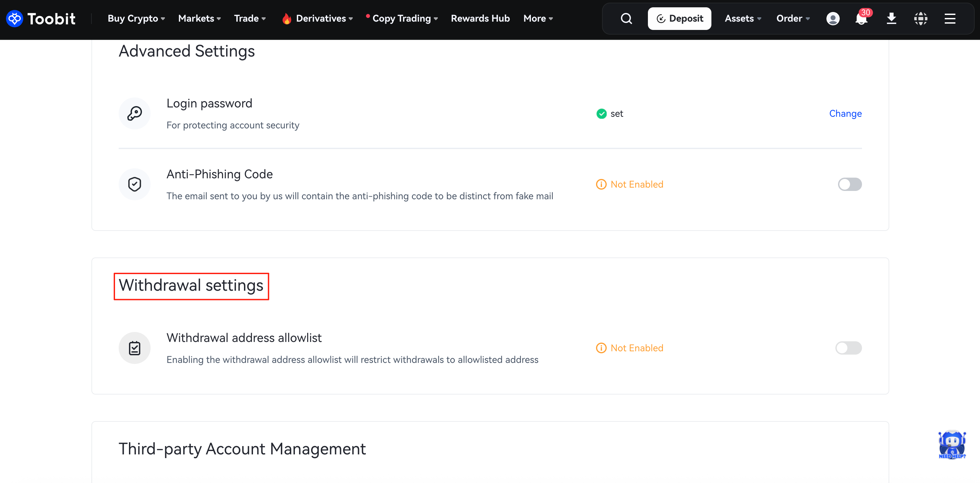This screenshot has height=483, width=980.
Task: Click the Toobit logo
Action: (x=41, y=18)
